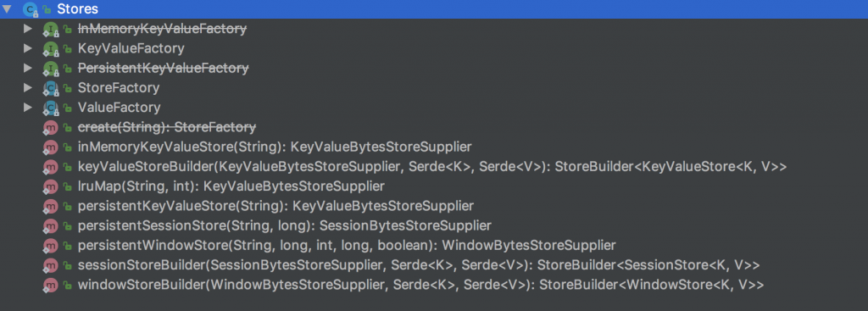868x311 pixels.
Task: Select the sessionStoreBuilder method entry
Action: [x=419, y=265]
